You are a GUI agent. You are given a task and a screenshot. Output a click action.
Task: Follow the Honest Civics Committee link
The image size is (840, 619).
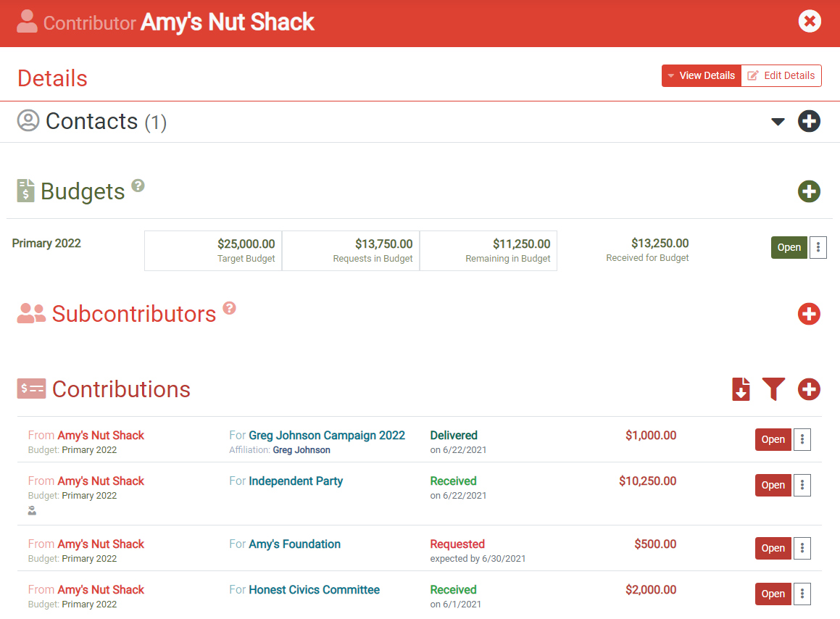[314, 590]
